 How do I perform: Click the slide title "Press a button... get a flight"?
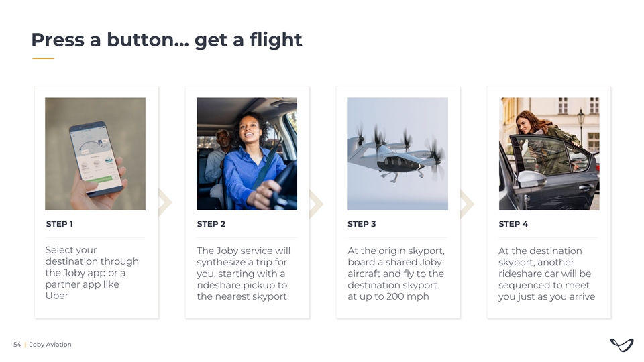click(166, 40)
